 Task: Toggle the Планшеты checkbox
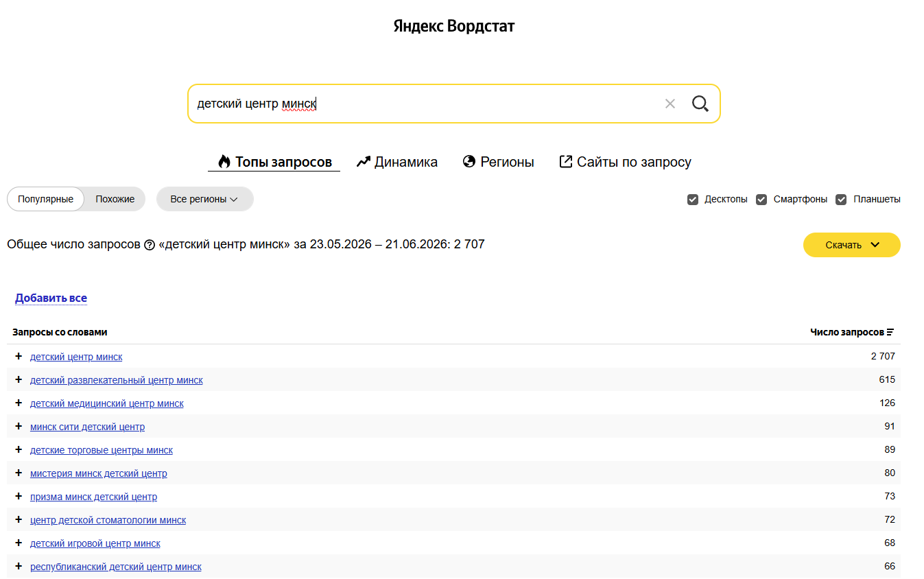(x=841, y=200)
